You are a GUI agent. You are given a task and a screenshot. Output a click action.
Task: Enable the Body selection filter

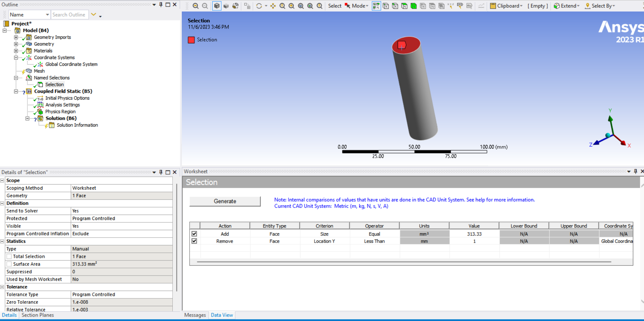[414, 6]
